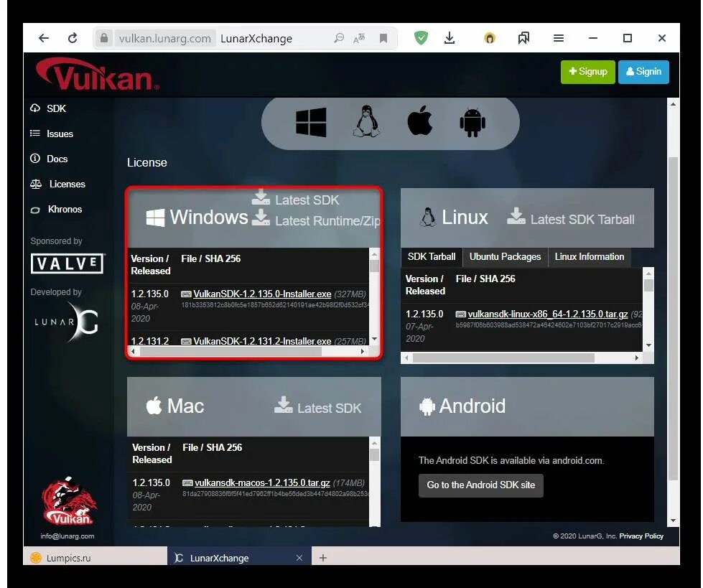Click the Linux list scroll-down arrow
The image size is (703, 588).
pos(648,345)
